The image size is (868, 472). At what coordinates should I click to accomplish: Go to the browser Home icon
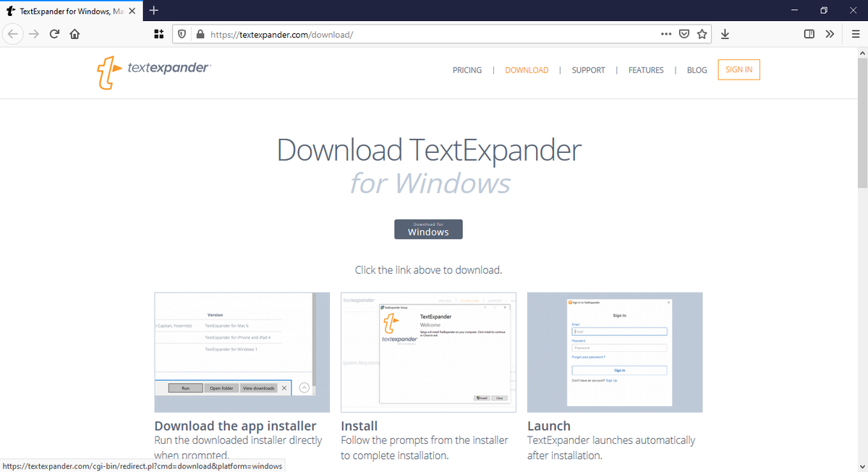tap(74, 34)
